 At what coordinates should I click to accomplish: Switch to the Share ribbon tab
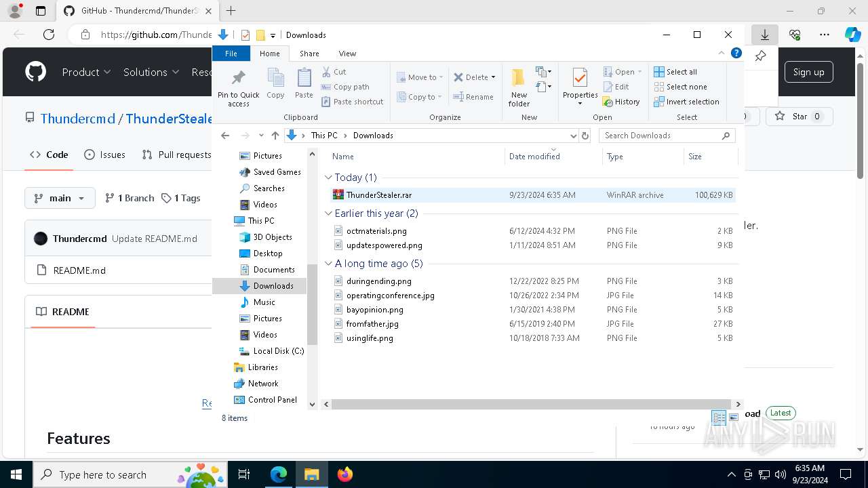pos(309,54)
